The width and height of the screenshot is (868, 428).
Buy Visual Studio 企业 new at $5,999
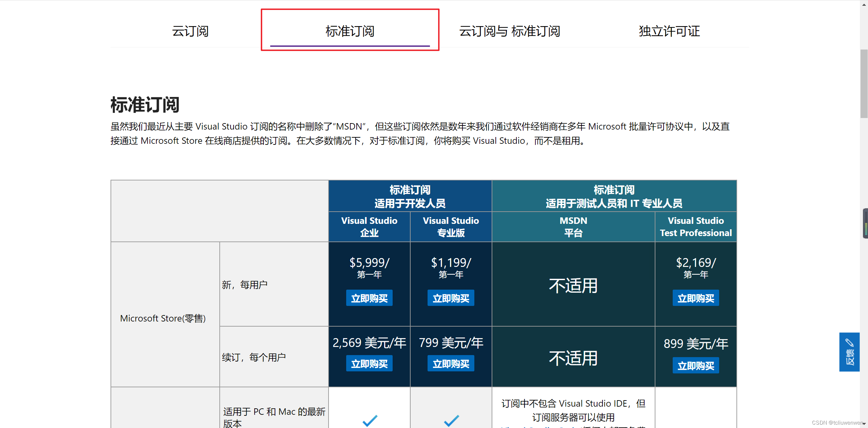point(369,298)
